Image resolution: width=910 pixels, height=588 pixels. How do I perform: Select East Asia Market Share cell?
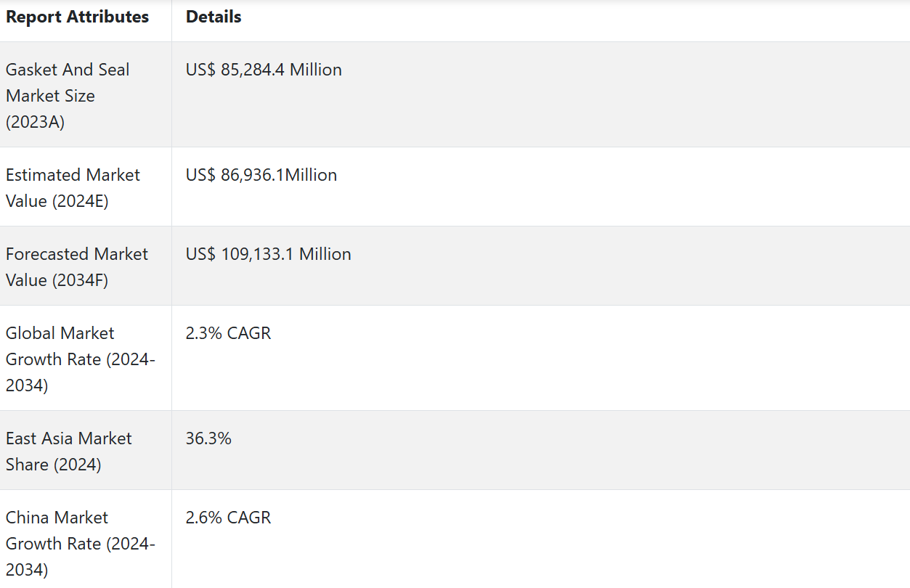pyautogui.click(x=69, y=452)
